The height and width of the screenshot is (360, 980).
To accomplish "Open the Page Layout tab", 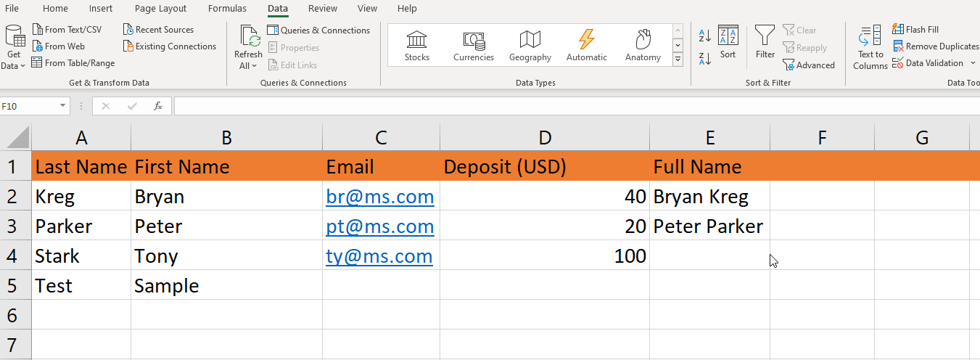I will pos(160,9).
